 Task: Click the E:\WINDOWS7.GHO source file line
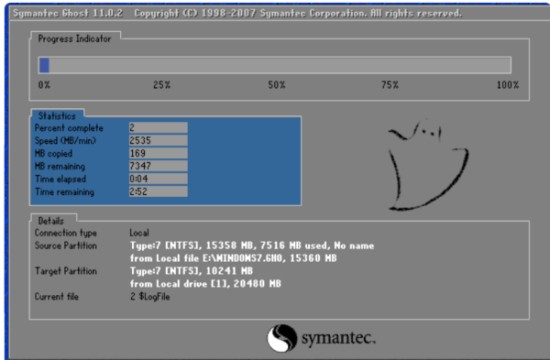(x=233, y=258)
